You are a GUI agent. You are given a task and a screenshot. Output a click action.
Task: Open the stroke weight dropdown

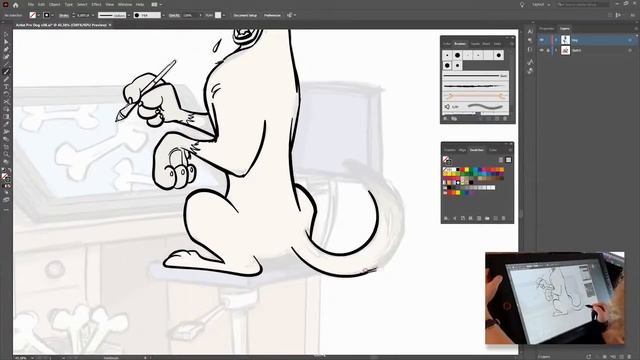tap(93, 15)
